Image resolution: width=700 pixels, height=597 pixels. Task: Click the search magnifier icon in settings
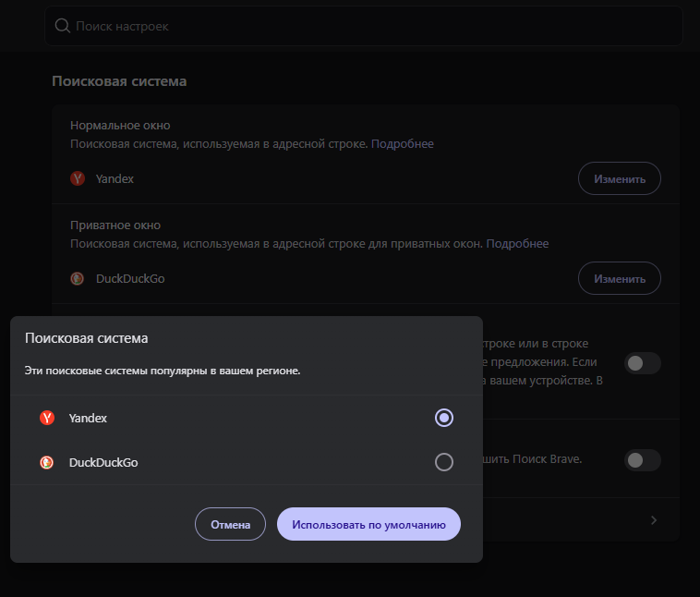tap(63, 26)
